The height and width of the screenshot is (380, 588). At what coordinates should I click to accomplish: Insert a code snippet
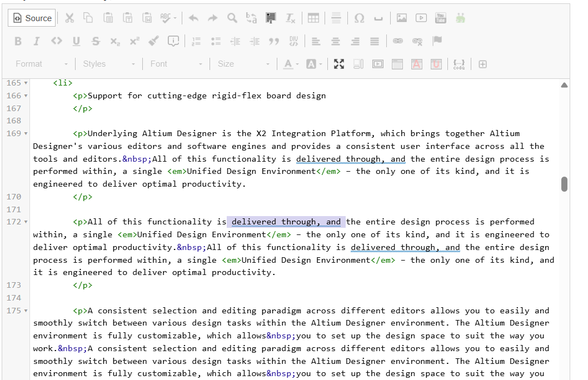459,64
